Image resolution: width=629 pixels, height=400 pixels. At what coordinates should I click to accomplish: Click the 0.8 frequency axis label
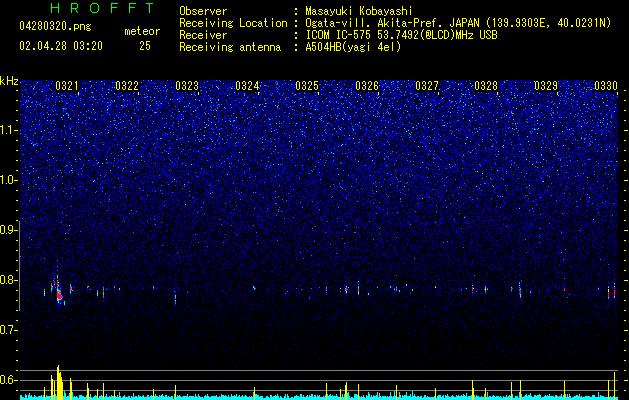pyautogui.click(x=8, y=280)
